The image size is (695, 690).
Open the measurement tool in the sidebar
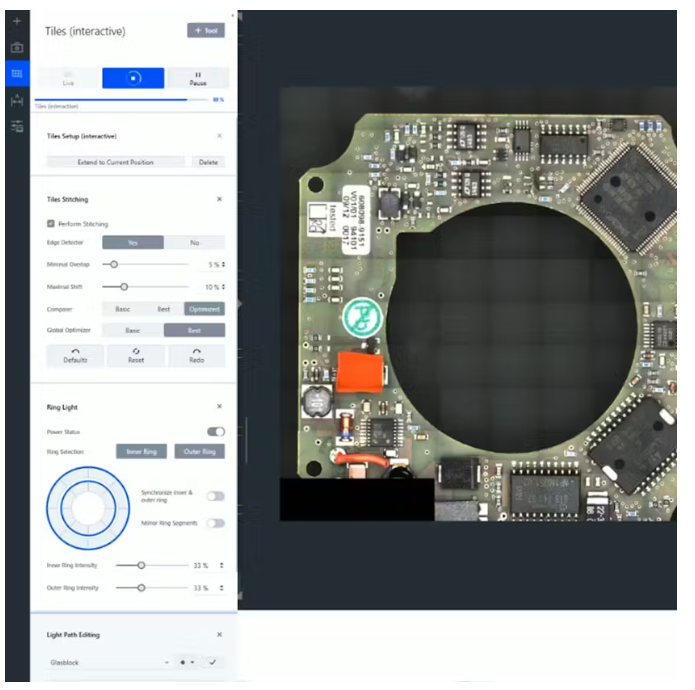pos(16,100)
